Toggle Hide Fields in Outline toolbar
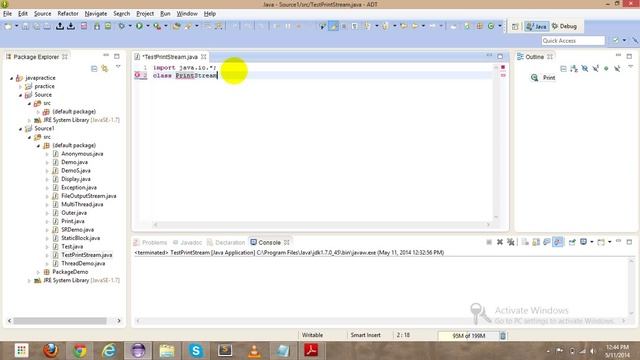 pos(585,69)
